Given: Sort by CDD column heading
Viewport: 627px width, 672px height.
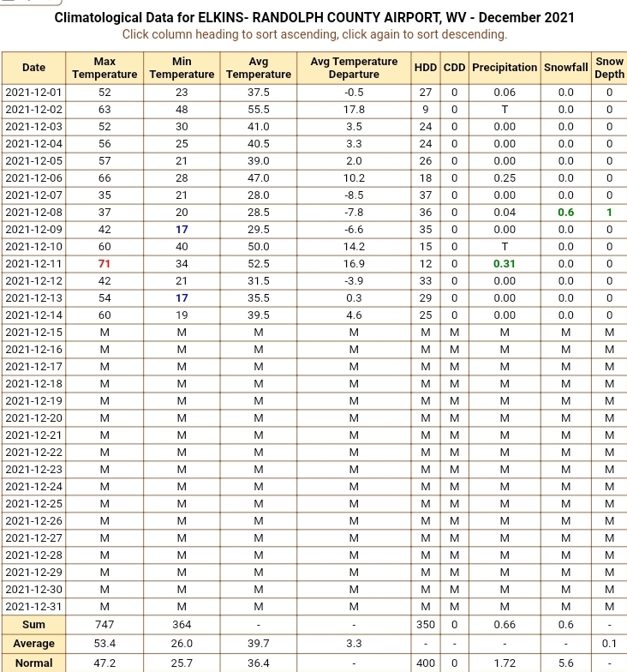Looking at the screenshot, I should (454, 68).
